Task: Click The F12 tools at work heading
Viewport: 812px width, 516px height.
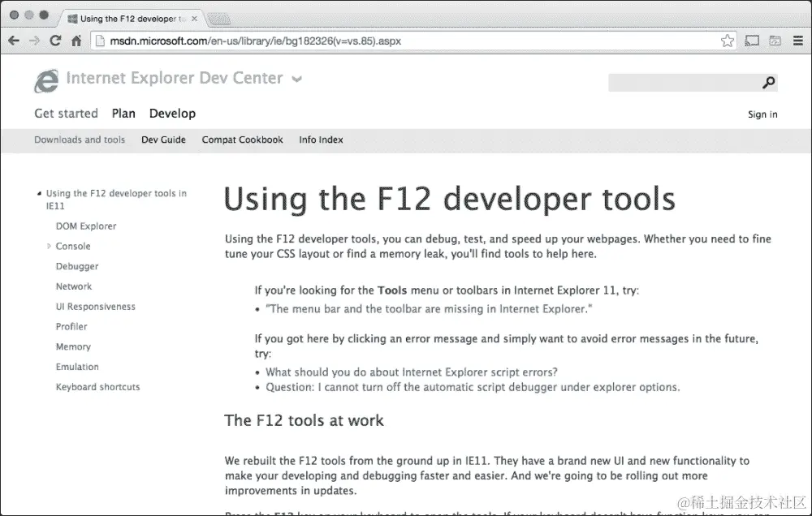Action: coord(304,420)
